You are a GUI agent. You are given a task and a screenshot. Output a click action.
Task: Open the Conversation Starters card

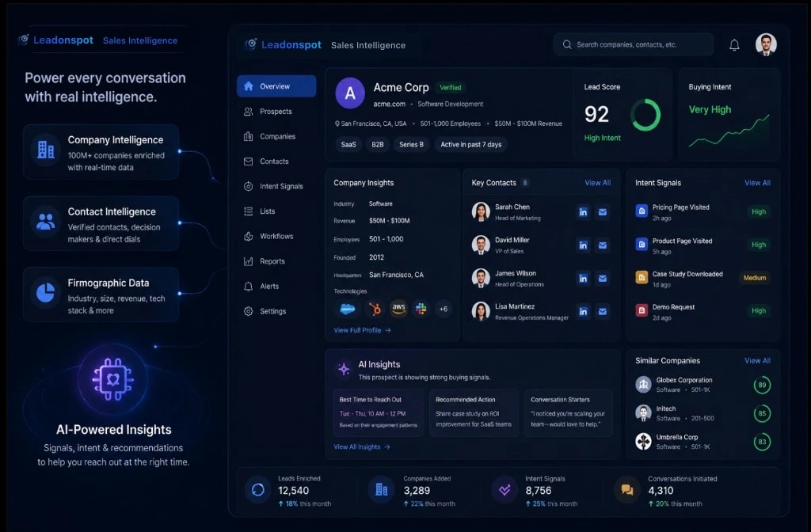(x=569, y=412)
